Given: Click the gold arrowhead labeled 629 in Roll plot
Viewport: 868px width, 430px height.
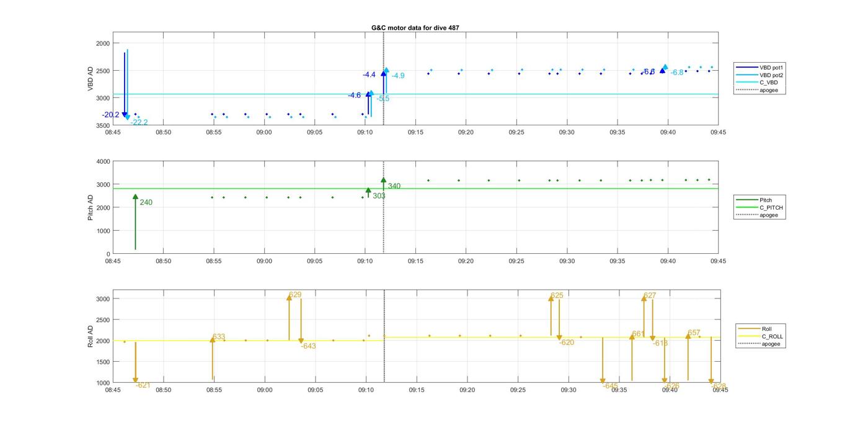Looking at the screenshot, I should (x=289, y=298).
